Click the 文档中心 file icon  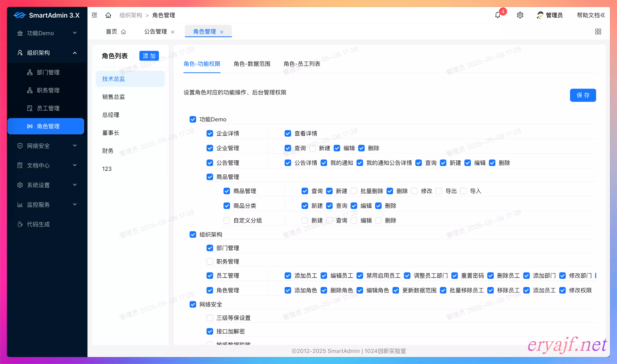[20, 165]
